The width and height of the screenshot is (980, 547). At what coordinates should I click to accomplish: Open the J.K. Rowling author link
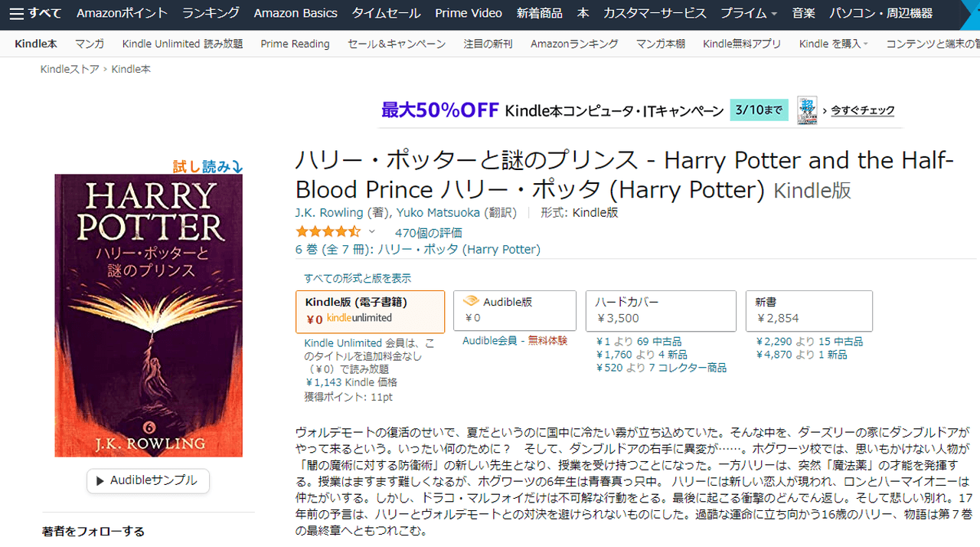coord(329,212)
